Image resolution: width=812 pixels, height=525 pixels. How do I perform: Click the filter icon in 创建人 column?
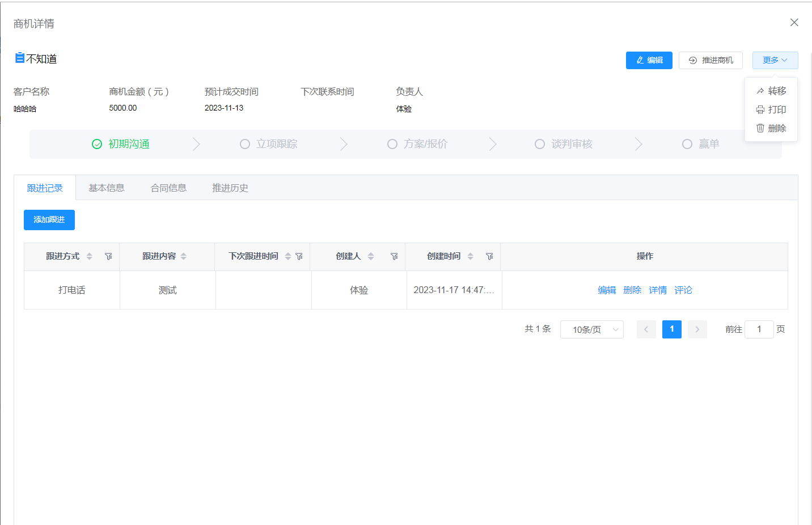pyautogui.click(x=394, y=257)
